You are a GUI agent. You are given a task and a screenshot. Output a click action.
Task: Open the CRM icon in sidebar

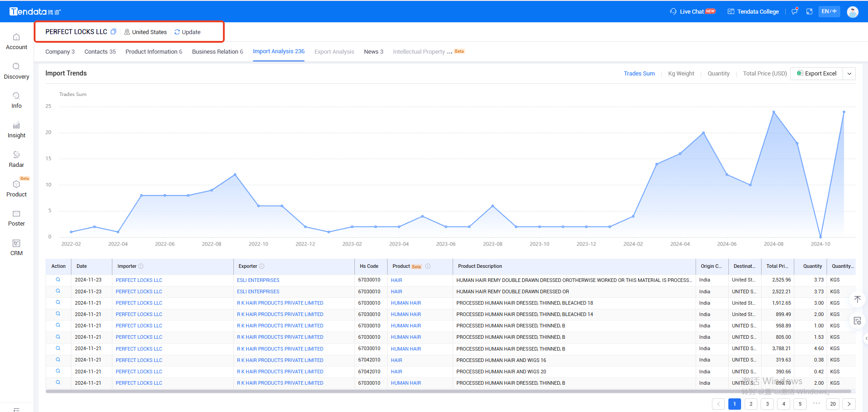[x=16, y=243]
